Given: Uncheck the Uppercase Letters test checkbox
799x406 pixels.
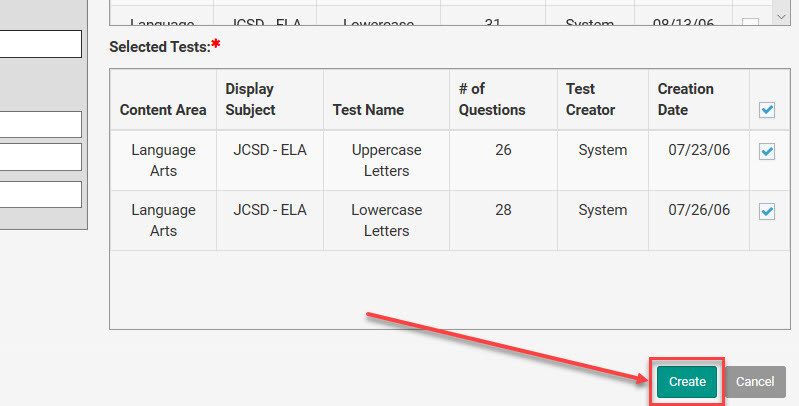Looking at the screenshot, I should click(767, 151).
